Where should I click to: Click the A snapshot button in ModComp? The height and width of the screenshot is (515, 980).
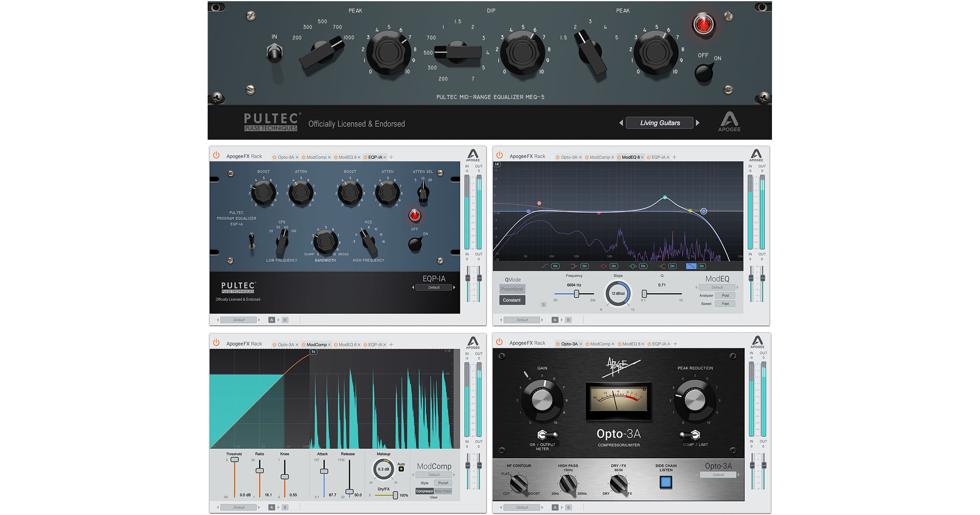pyautogui.click(x=272, y=507)
